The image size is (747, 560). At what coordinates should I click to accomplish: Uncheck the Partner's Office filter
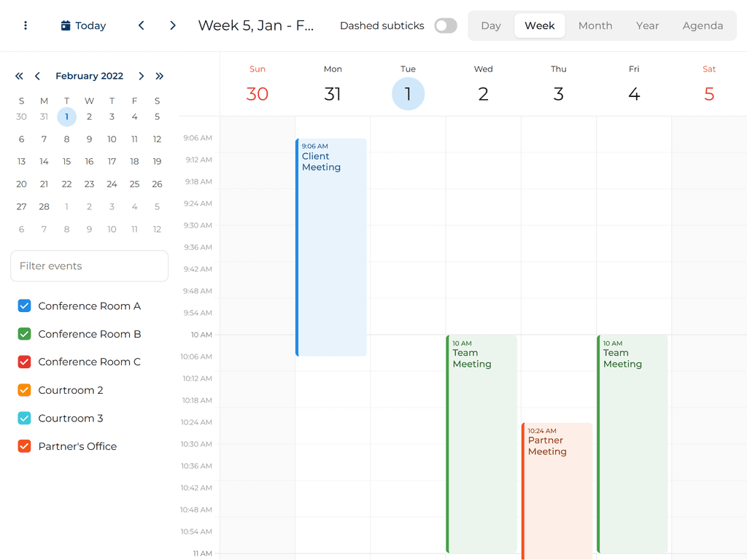pyautogui.click(x=24, y=446)
